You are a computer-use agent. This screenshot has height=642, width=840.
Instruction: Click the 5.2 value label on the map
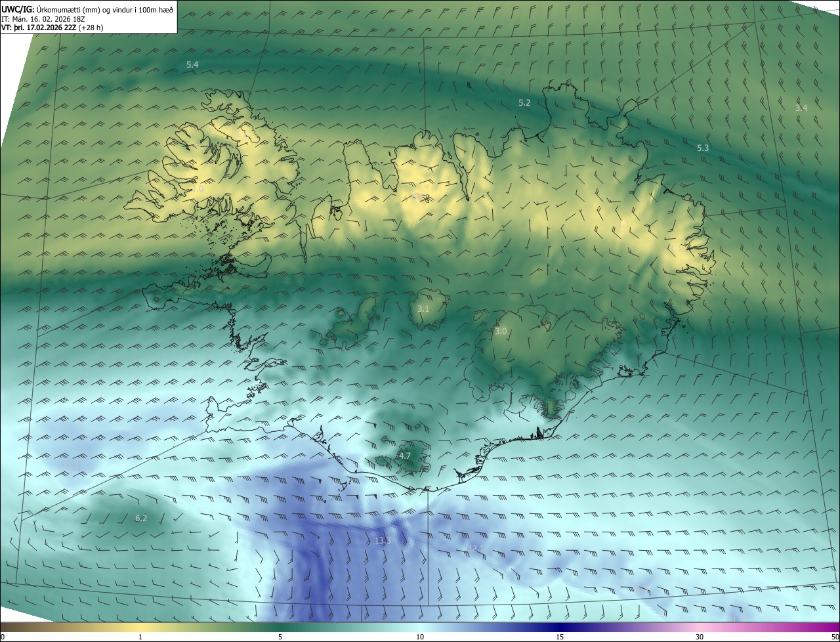pyautogui.click(x=524, y=102)
